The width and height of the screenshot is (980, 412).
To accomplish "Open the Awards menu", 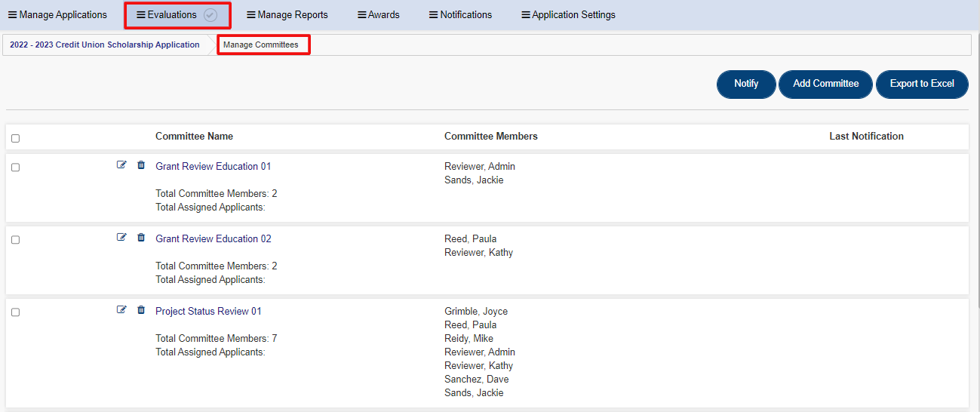I will click(378, 15).
